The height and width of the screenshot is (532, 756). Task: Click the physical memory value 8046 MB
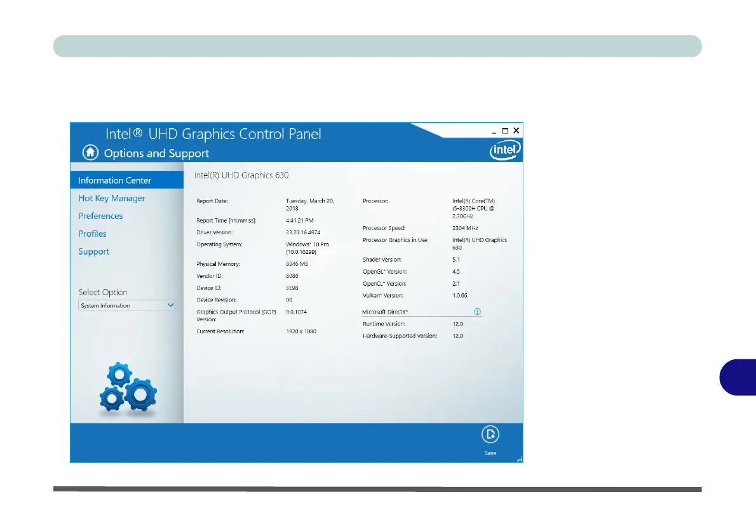coord(297,263)
